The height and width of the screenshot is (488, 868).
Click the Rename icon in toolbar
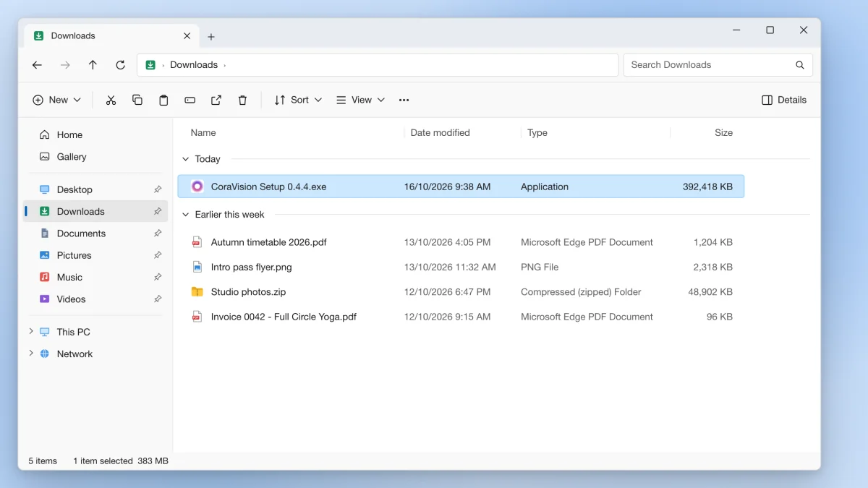tap(190, 100)
